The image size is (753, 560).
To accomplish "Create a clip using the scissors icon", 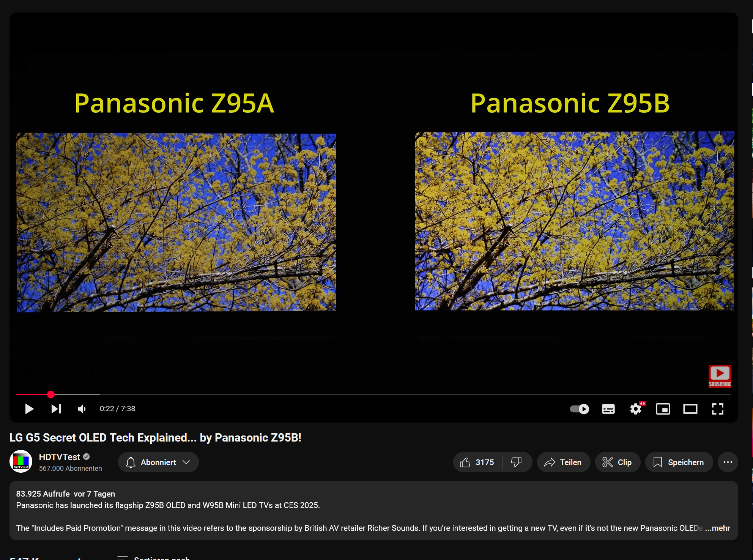I will 617,462.
